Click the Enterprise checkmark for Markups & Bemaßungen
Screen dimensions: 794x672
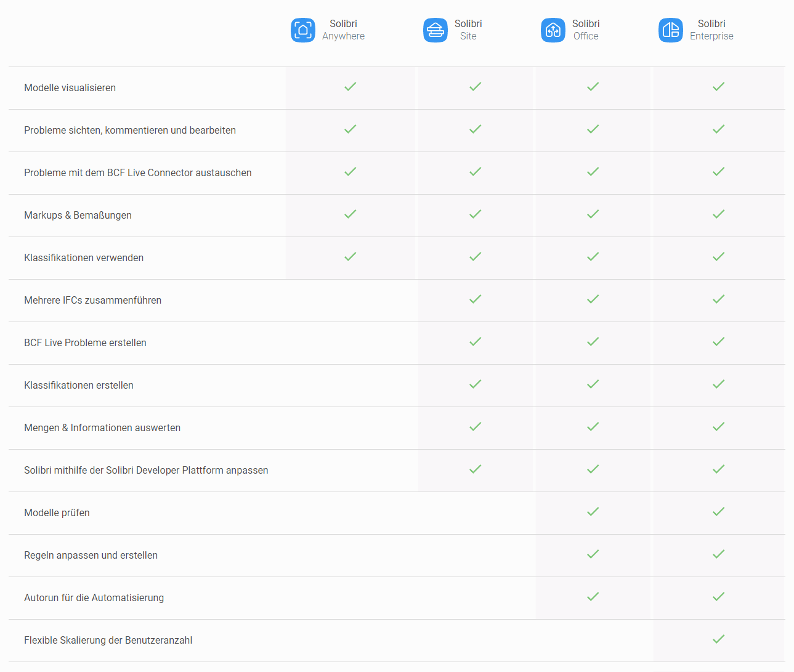click(x=719, y=214)
